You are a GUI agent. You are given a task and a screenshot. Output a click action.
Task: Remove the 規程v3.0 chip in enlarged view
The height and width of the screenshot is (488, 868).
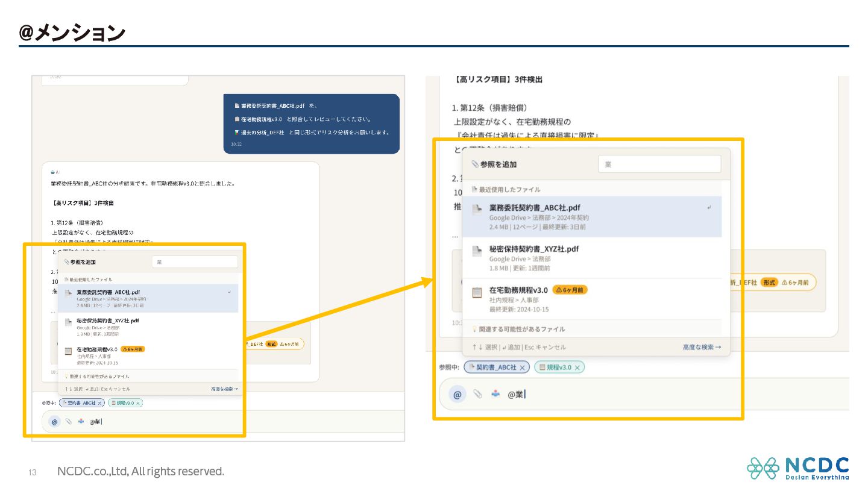coord(577,368)
